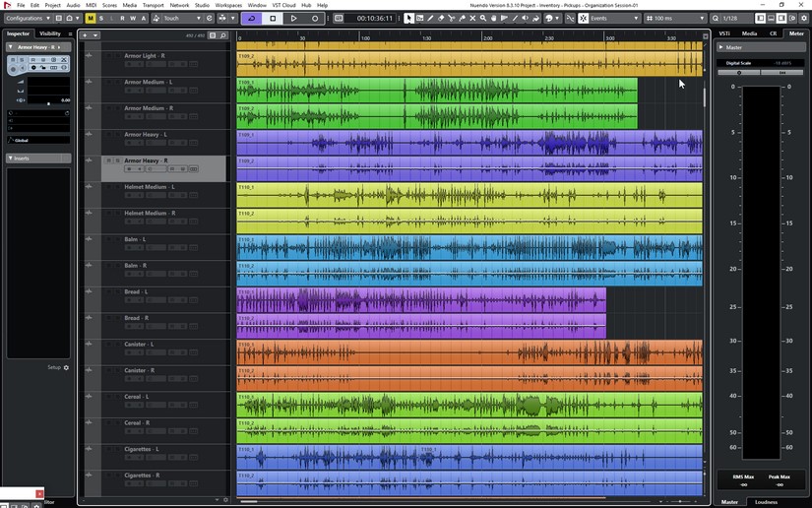This screenshot has height=508, width=812.
Task: Activate the cycle loop button
Action: pos(251,18)
